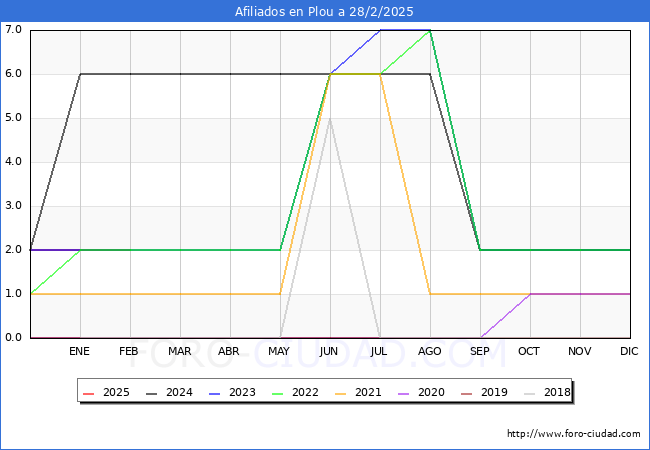Click the ENE month axis label
The width and height of the screenshot is (650, 450).
(x=79, y=351)
